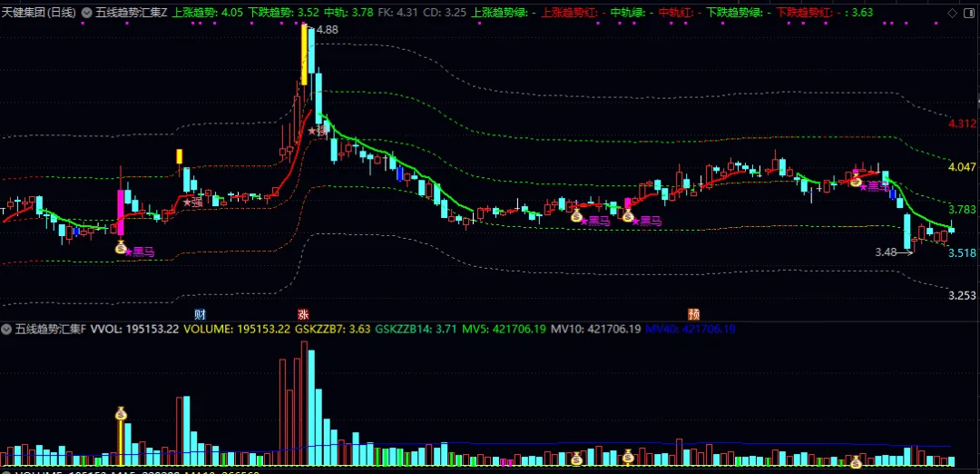Select the tallest cyan volume bar

311,409
